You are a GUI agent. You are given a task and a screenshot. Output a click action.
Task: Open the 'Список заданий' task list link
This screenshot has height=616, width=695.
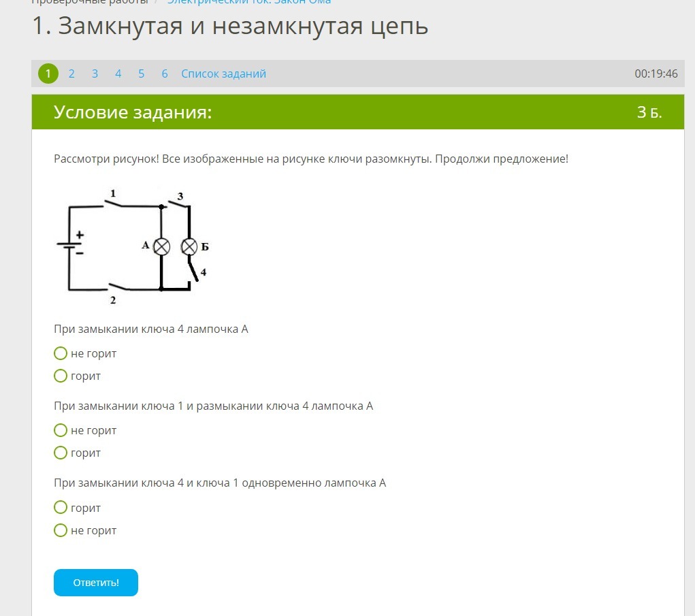point(223,74)
